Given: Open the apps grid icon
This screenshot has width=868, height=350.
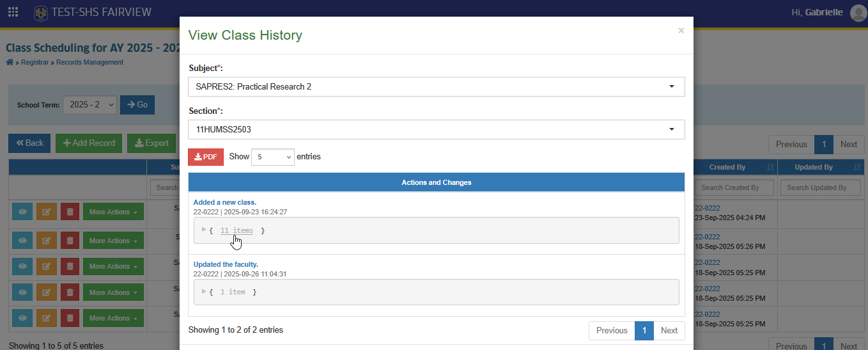Looking at the screenshot, I should click(x=13, y=12).
